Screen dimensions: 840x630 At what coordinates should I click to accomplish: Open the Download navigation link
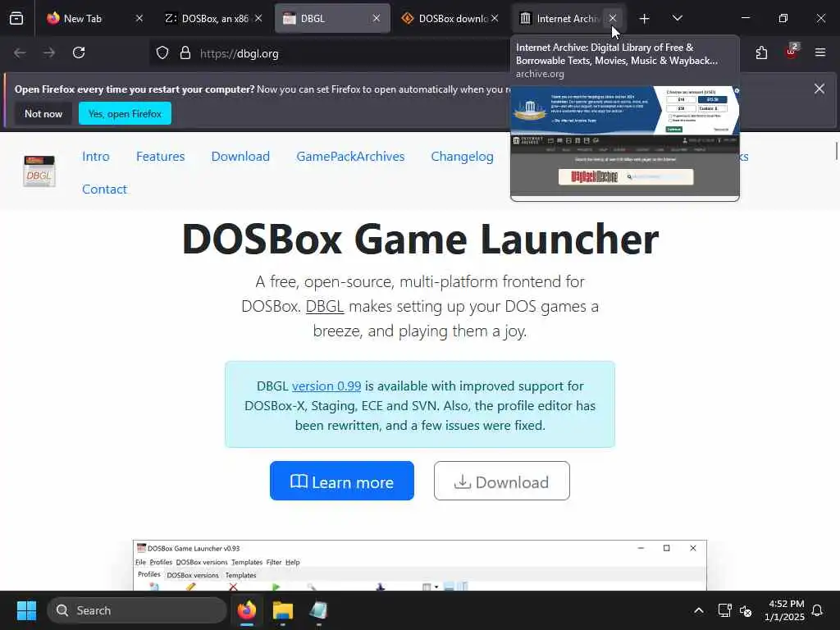(x=240, y=157)
